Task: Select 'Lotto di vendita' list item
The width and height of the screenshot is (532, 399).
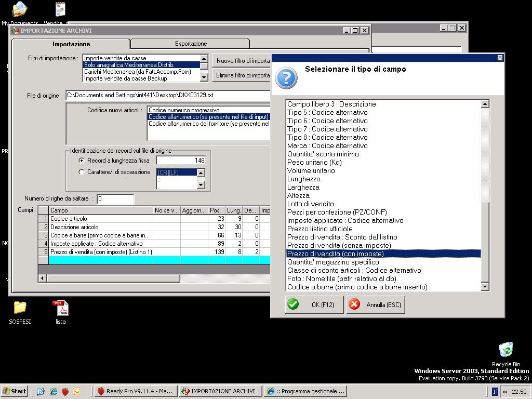Action: tap(384, 204)
